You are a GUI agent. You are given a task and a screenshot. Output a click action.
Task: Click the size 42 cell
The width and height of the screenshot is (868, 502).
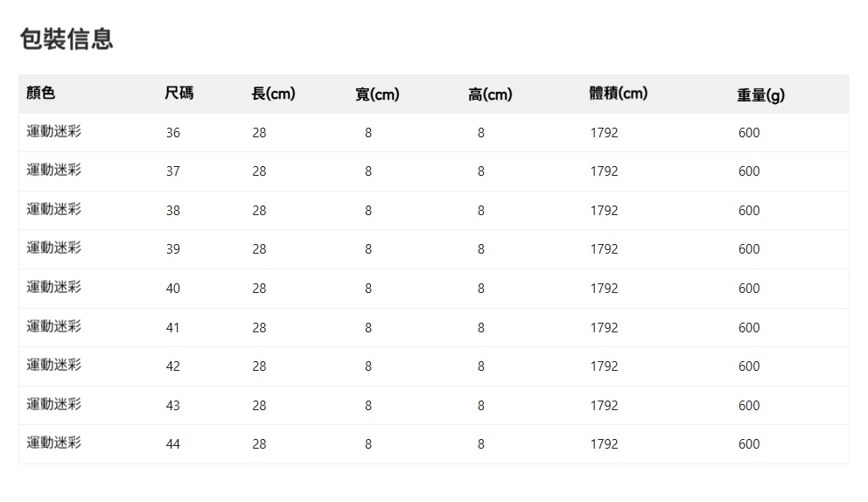point(173,366)
